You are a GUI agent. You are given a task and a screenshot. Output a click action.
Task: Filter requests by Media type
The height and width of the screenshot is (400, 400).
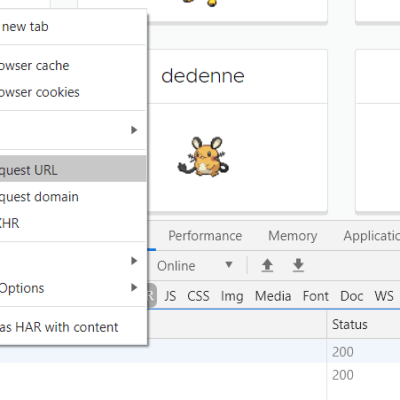273,296
